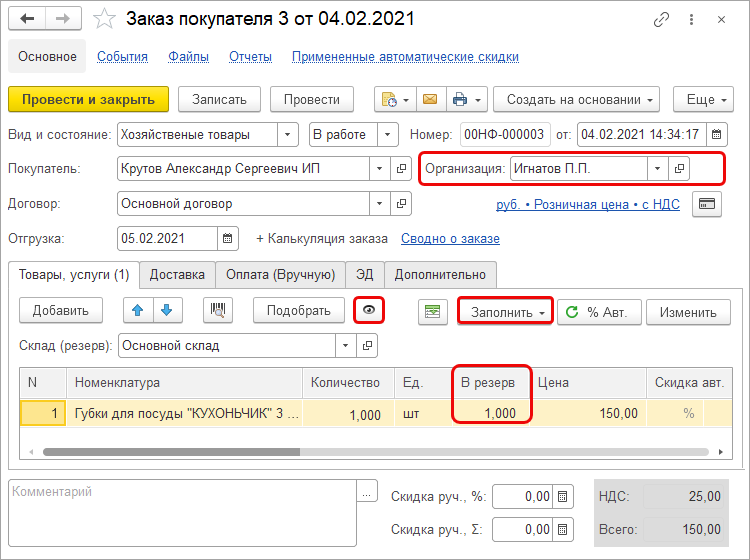This screenshot has height=560, width=750.
Task: Open the Файлы section
Action: pos(188,56)
